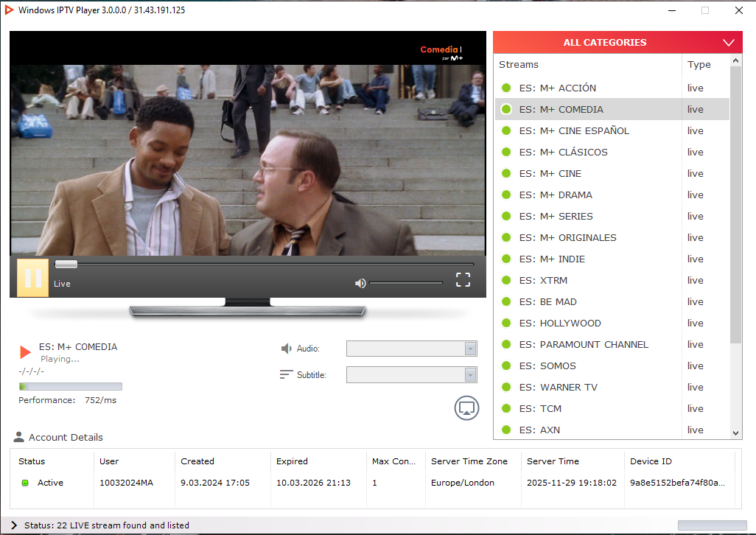Expand the bottom status bar arrow
This screenshot has height=535, width=756.
coord(14,525)
